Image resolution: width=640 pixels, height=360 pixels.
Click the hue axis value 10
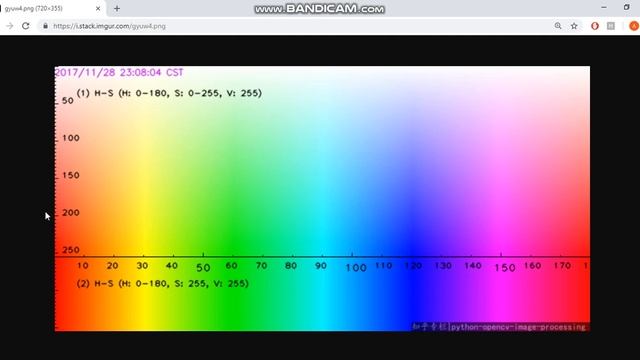click(x=83, y=266)
